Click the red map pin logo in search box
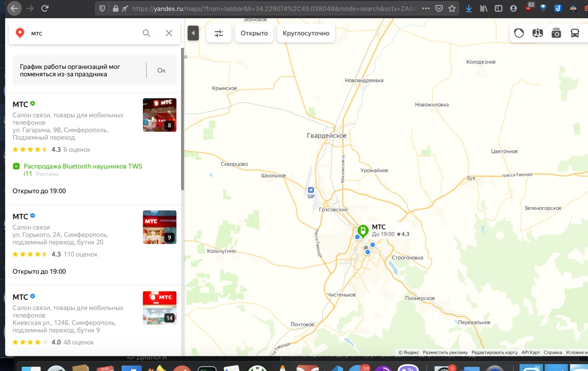 tap(20, 33)
